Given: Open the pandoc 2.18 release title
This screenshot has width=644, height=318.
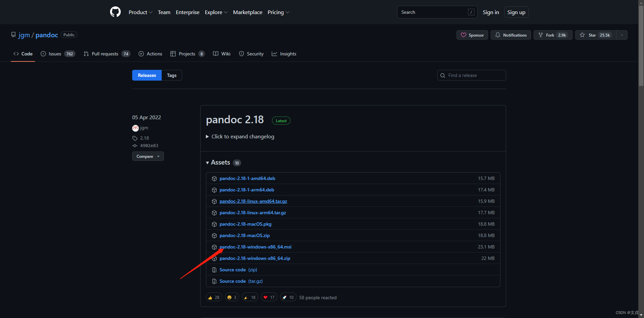Looking at the screenshot, I should click(x=235, y=120).
